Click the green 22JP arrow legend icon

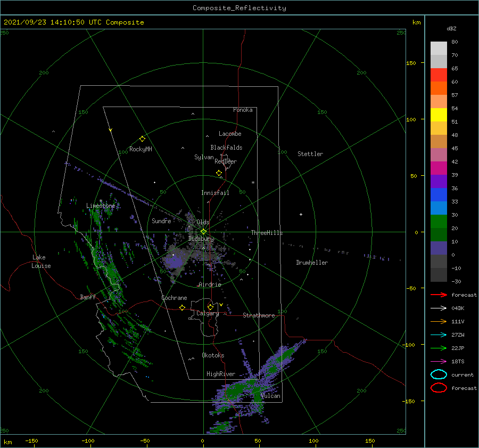point(439,348)
